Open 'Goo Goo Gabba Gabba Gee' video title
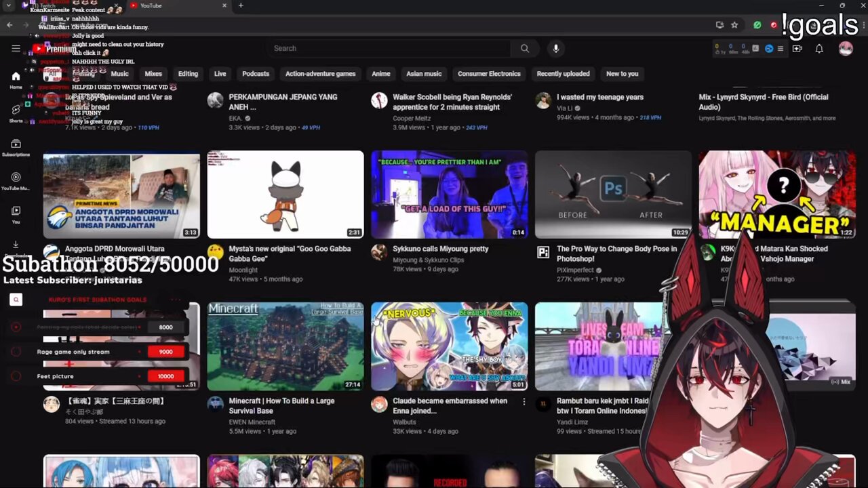 click(x=290, y=253)
